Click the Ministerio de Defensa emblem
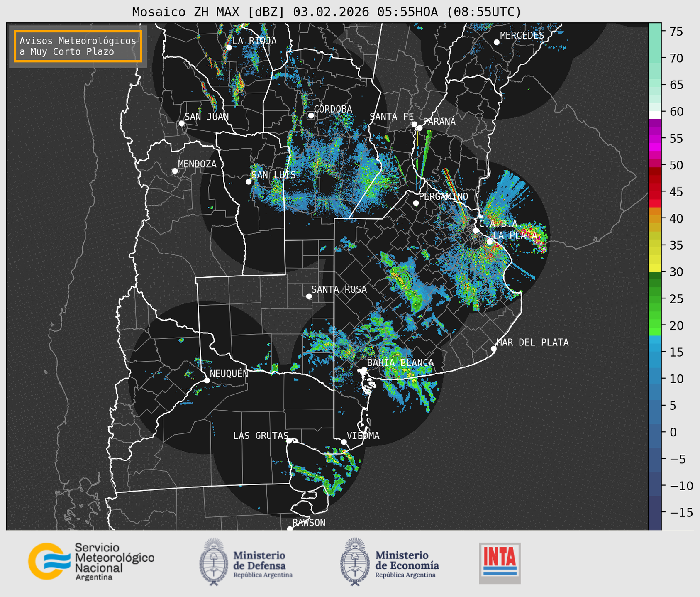 pos(214,562)
